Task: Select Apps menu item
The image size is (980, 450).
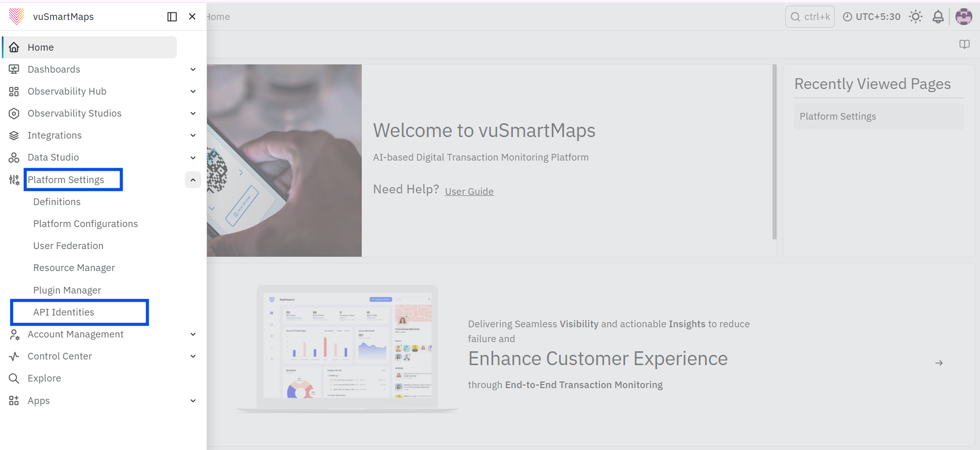Action: click(x=39, y=401)
